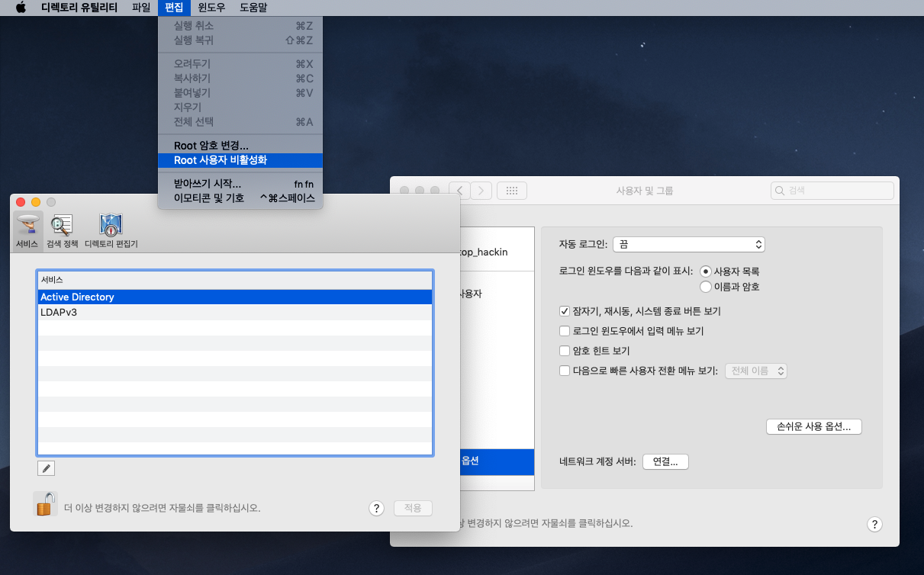Open the 파일 menu

(141, 8)
